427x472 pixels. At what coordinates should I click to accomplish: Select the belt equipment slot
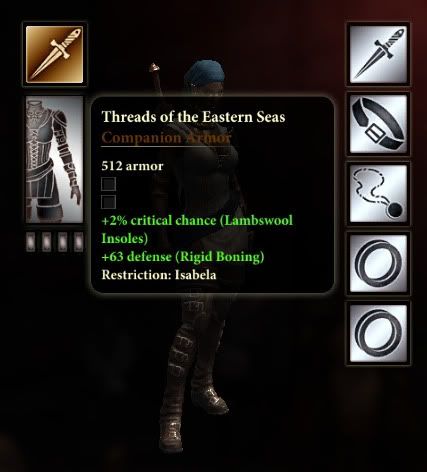click(379, 124)
